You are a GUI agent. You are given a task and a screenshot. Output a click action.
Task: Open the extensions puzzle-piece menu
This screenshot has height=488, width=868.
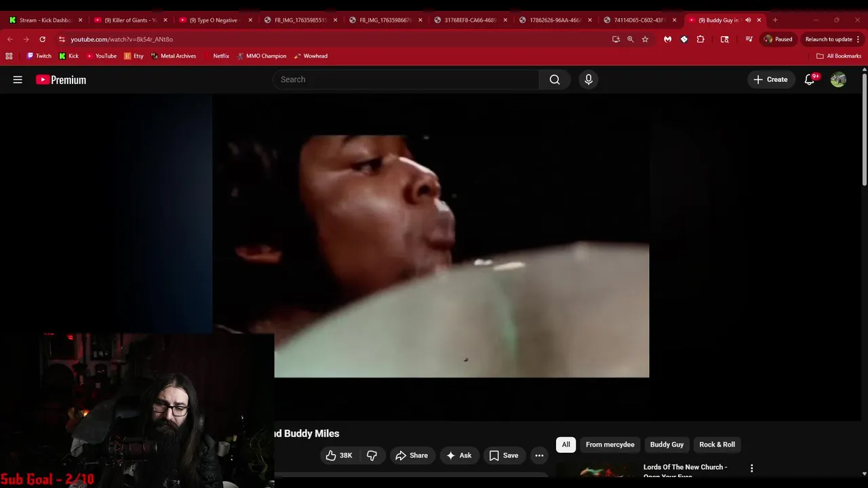click(x=701, y=39)
